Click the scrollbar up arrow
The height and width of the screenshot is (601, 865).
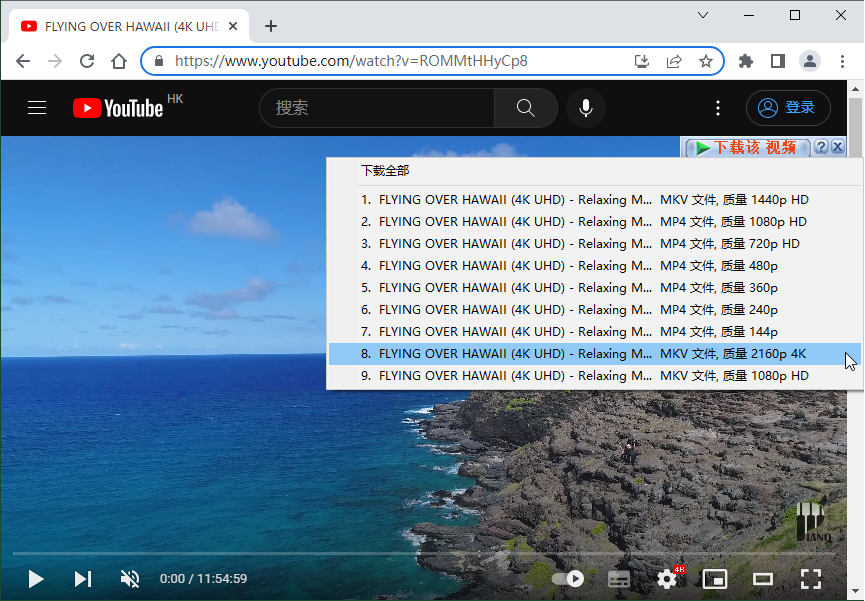(855, 88)
